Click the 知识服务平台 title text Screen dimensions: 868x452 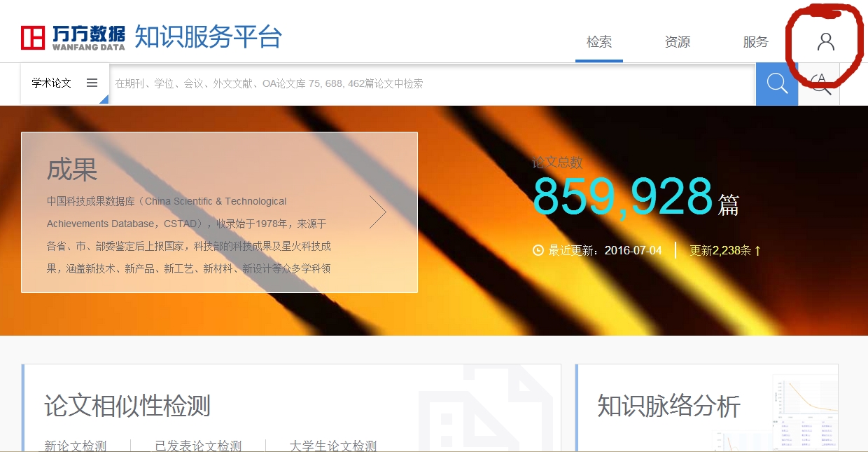(x=208, y=36)
